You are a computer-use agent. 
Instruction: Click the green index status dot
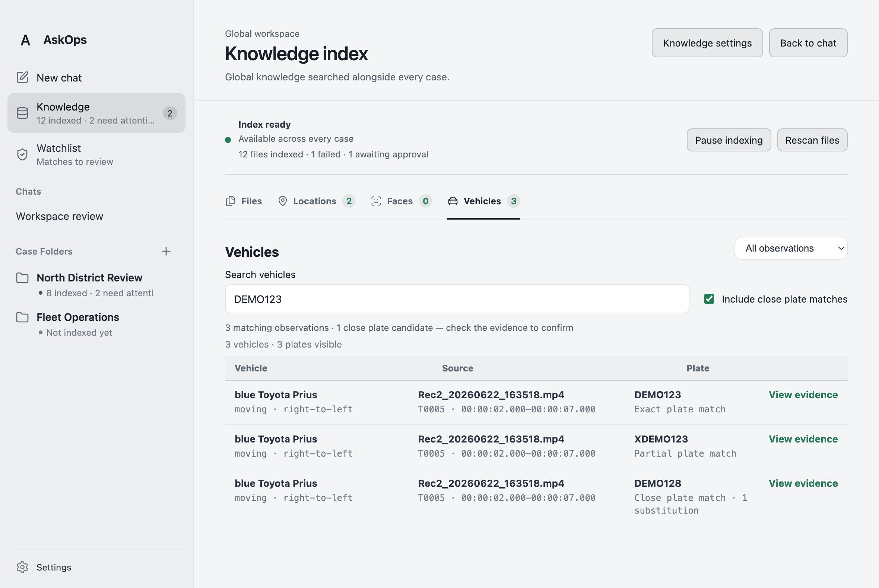(x=228, y=140)
